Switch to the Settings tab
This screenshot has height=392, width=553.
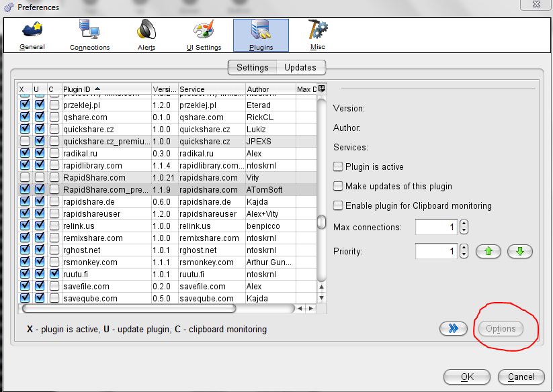pos(253,67)
